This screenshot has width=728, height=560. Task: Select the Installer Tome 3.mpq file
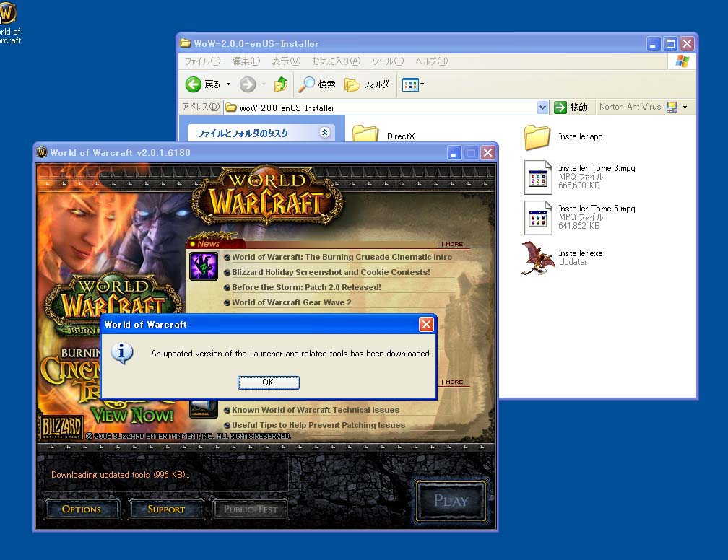pos(580,176)
